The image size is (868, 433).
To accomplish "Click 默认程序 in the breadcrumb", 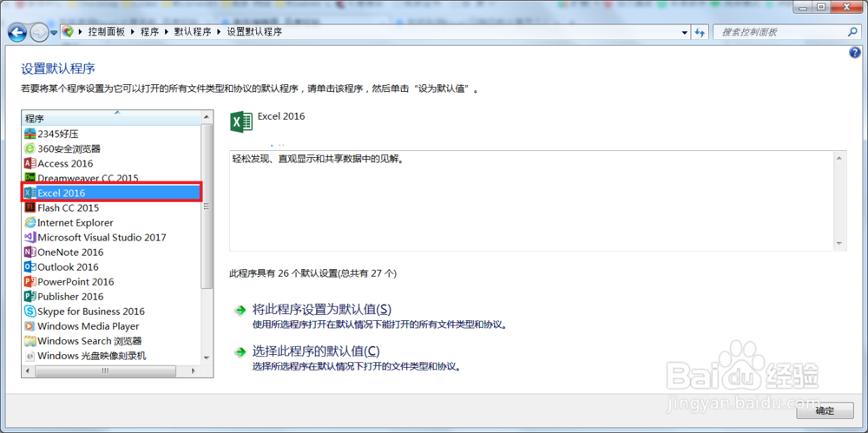I will pyautogui.click(x=193, y=32).
